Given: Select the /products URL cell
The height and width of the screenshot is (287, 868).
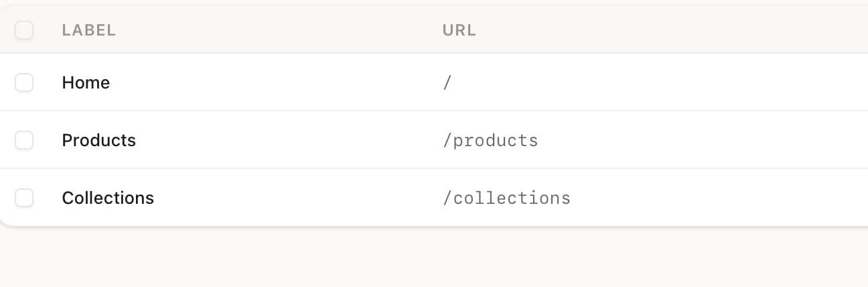Looking at the screenshot, I should click(x=490, y=140).
